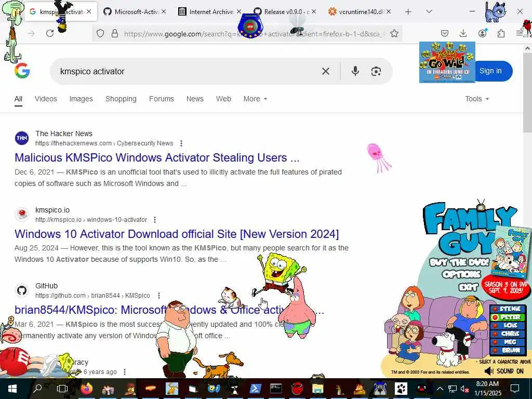Screen dimensions: 532x399
Task: Open the Firefox account icon
Action: coord(482,33)
